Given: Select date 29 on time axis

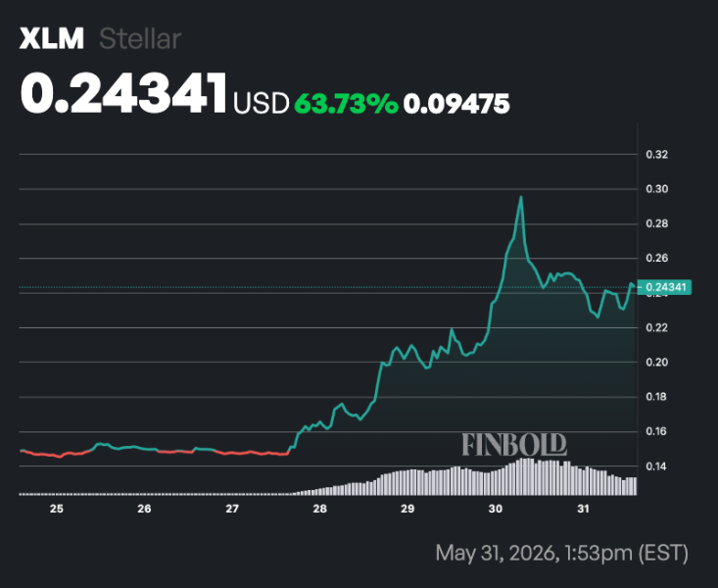Looking at the screenshot, I should point(407,509).
